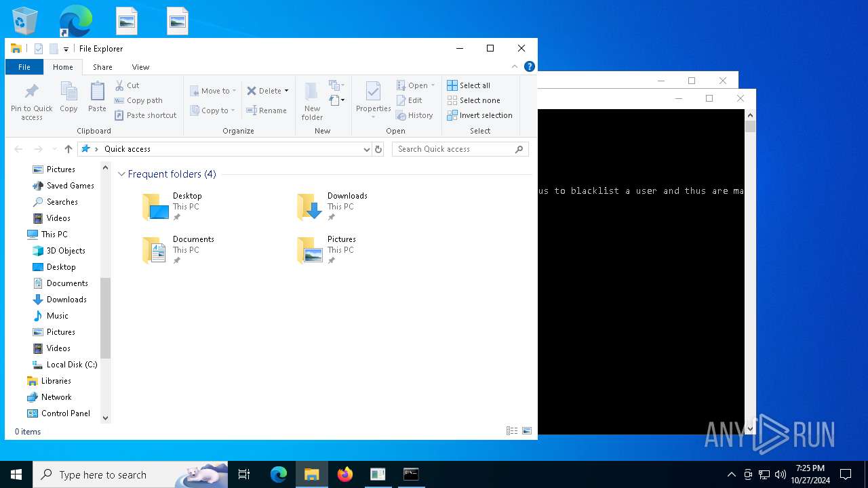Select the Cut command
Image resolution: width=868 pixels, height=488 pixels.
point(127,85)
